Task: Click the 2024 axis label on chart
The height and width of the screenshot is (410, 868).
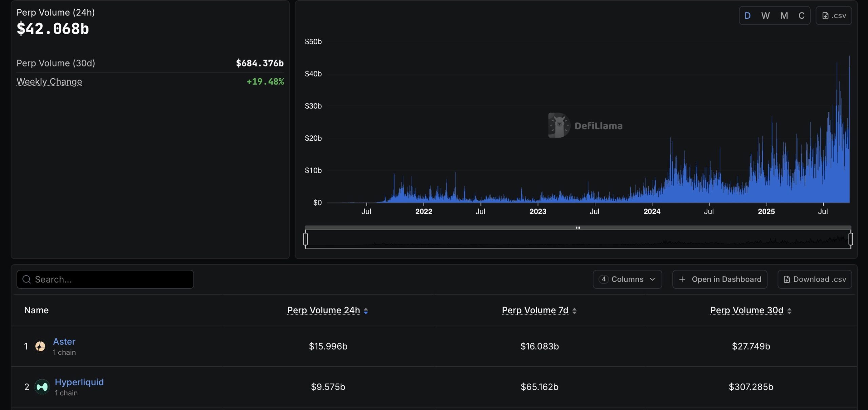Action: pyautogui.click(x=652, y=211)
